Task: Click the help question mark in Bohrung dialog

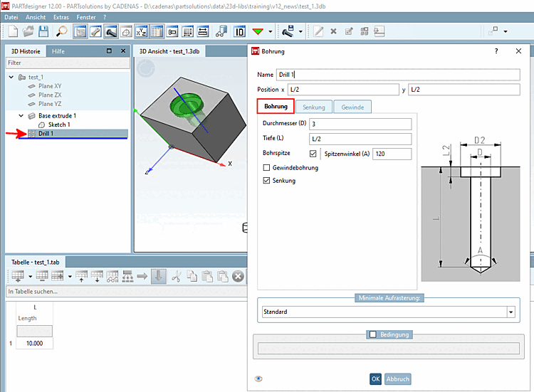Action: (x=496, y=52)
